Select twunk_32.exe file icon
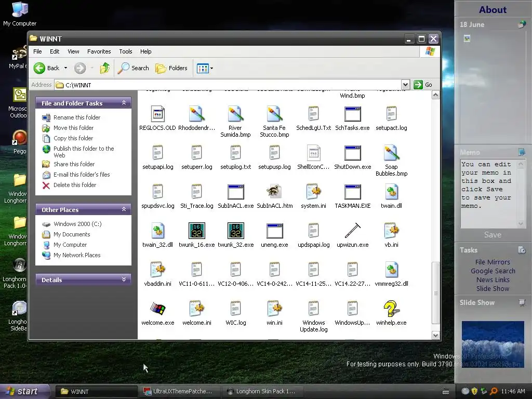 click(x=236, y=231)
